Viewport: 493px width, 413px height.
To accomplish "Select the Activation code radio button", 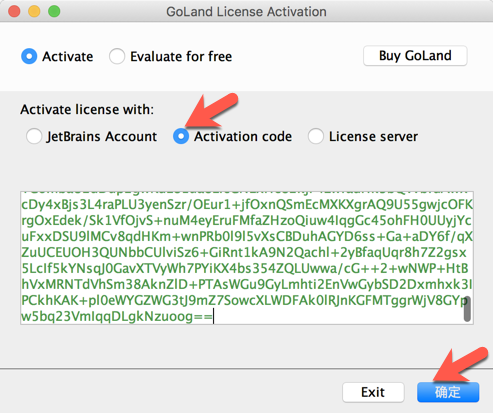I will [x=181, y=136].
